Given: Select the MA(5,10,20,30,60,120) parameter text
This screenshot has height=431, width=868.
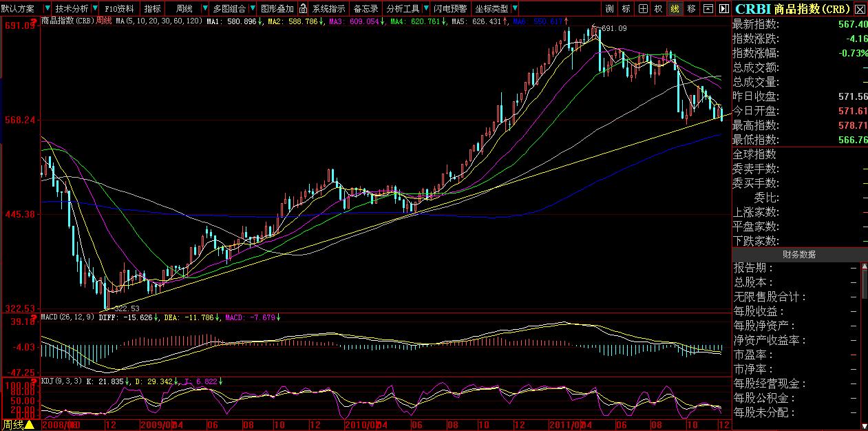Looking at the screenshot, I should point(158,21).
